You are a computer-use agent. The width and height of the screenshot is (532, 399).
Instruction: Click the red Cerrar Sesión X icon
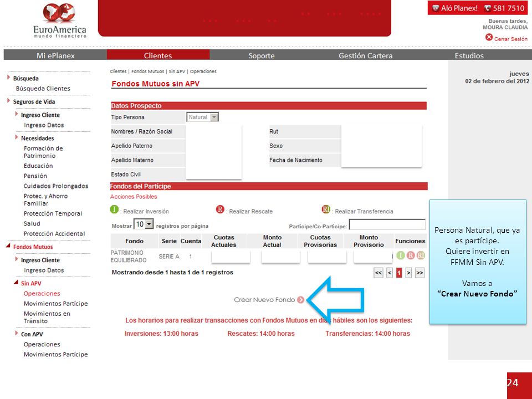tap(489, 37)
